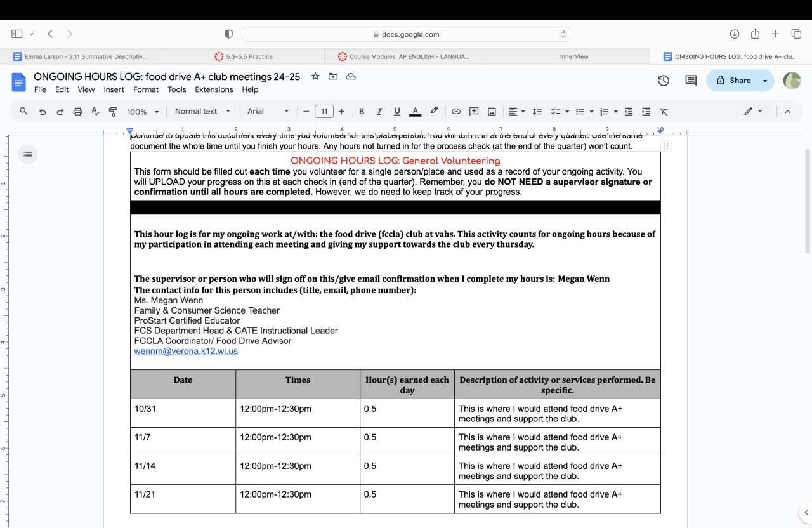Toggle italic formatting
Image resolution: width=812 pixels, height=528 pixels.
pyautogui.click(x=379, y=112)
